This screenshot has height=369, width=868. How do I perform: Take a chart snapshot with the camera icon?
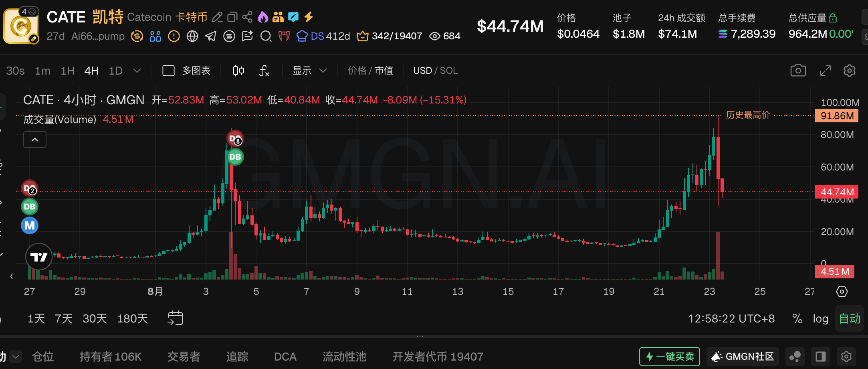(798, 71)
